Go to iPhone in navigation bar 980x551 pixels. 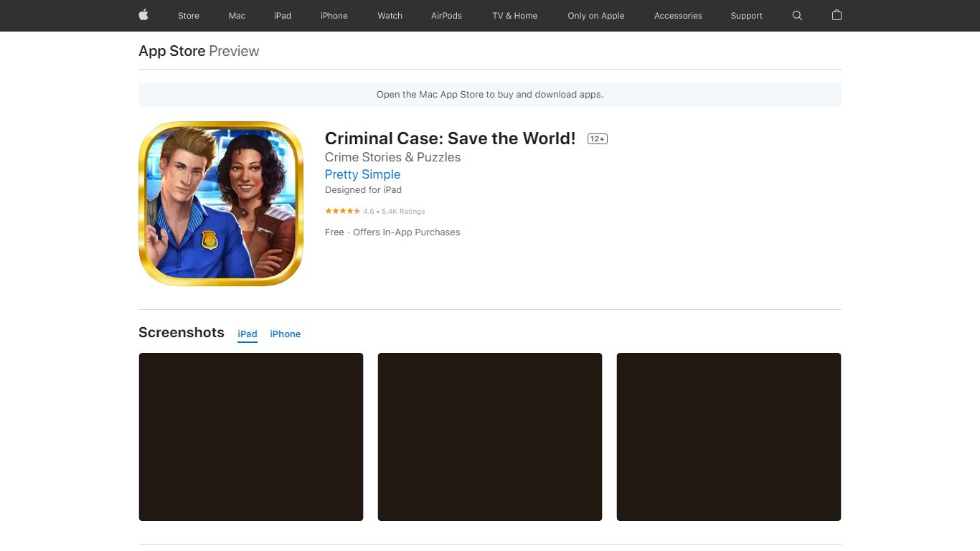point(334,16)
